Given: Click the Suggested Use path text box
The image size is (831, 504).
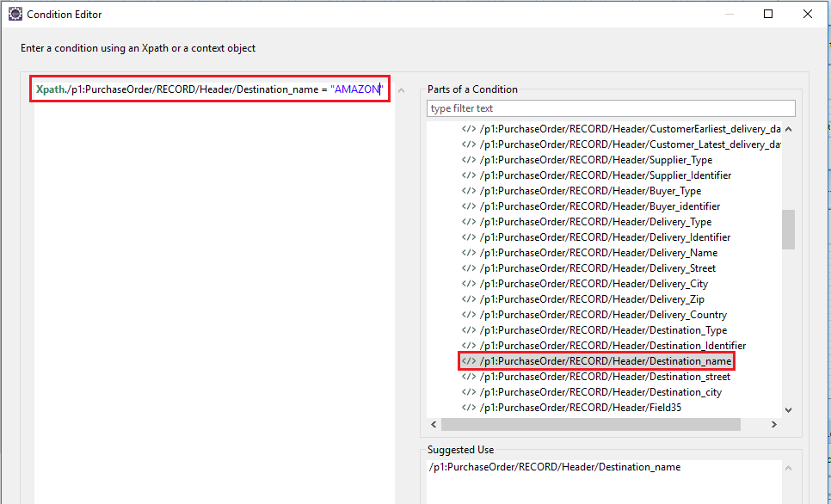Looking at the screenshot, I should tap(604, 482).
